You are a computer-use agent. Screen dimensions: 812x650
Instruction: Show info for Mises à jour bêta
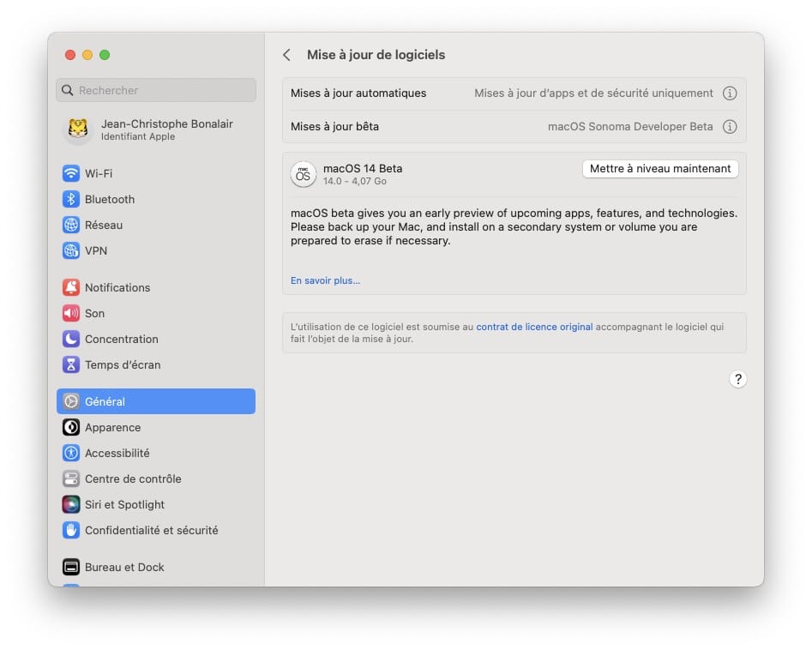730,126
